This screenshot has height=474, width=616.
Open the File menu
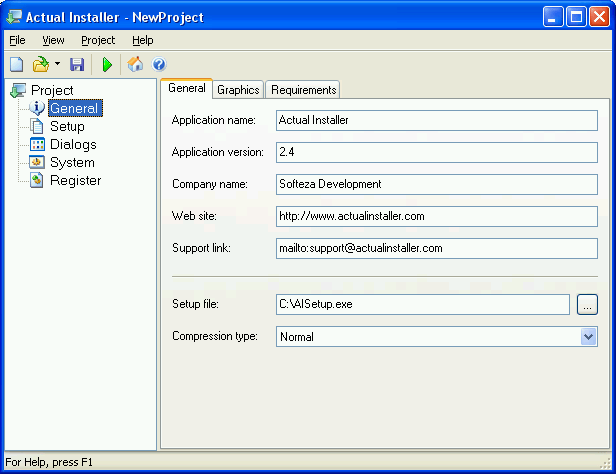[17, 40]
